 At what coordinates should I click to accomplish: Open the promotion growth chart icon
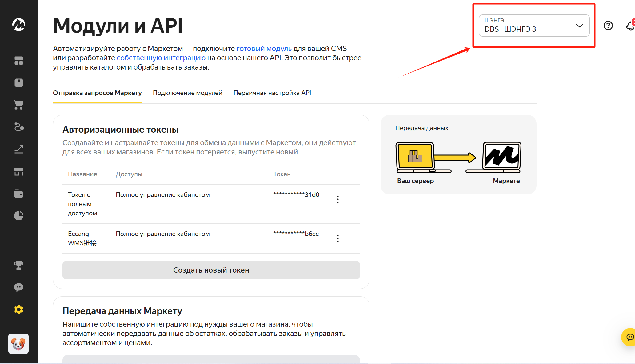click(x=19, y=149)
